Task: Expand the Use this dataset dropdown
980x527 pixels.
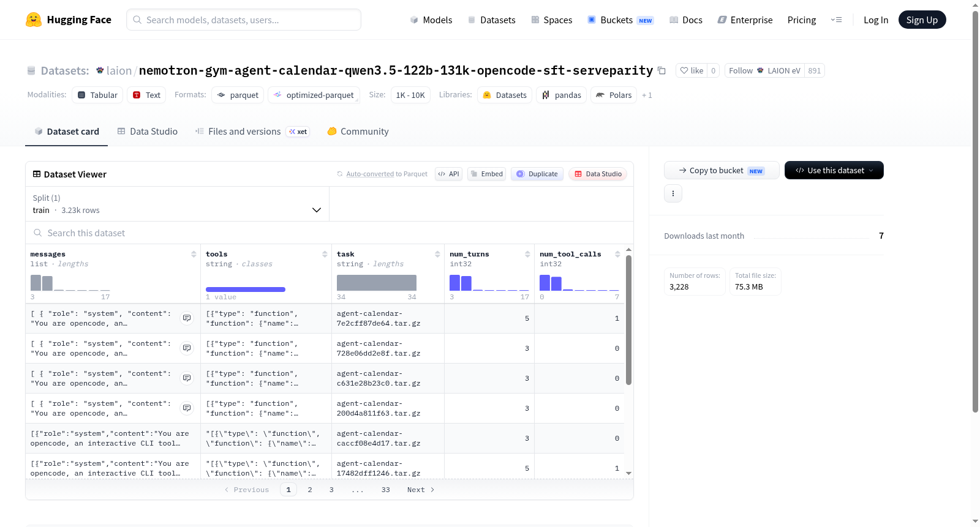Action: (x=834, y=170)
